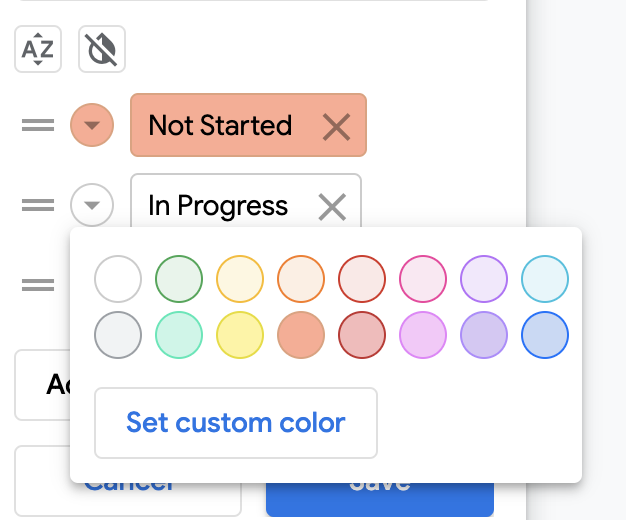Open color dropdown for In Progress
Screen dimensions: 626x520
point(92,206)
